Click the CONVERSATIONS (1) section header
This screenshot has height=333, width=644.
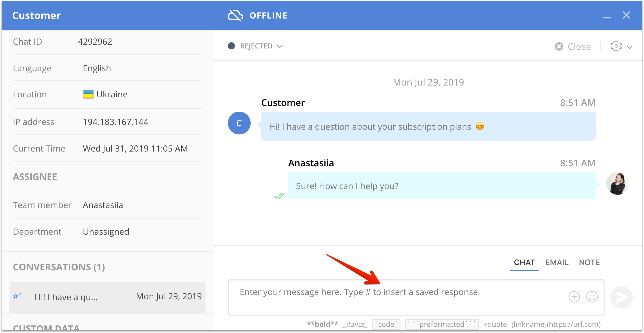pyautogui.click(x=59, y=267)
